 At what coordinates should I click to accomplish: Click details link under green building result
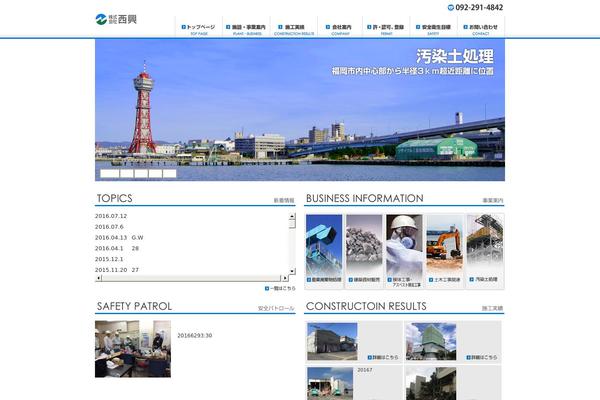click(482, 357)
